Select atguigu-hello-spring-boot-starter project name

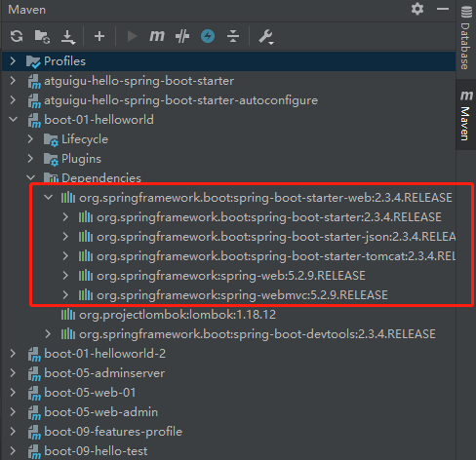pos(139,81)
